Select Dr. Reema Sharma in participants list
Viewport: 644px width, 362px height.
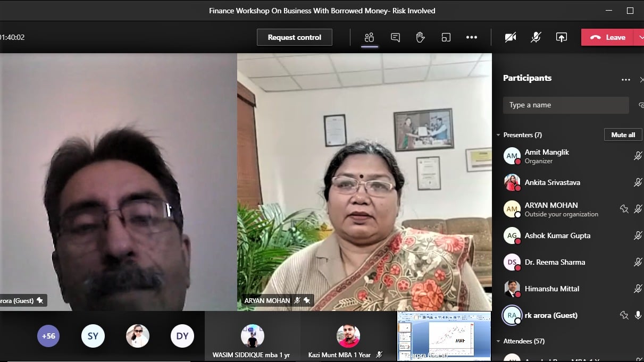[554, 262]
